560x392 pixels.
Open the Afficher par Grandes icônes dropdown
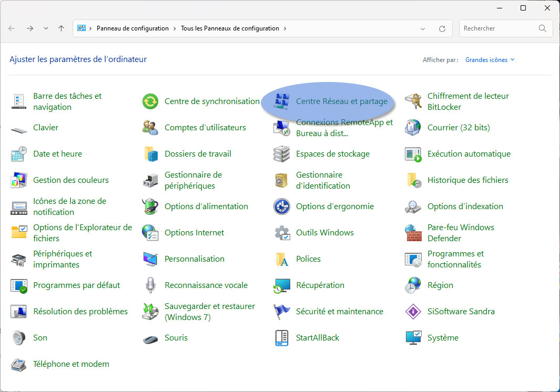(x=490, y=60)
